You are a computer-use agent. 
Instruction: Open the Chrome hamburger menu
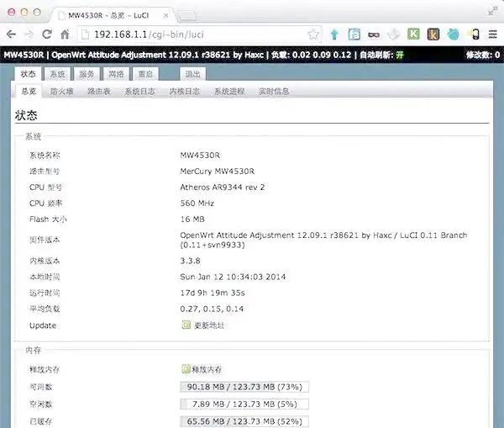(x=492, y=34)
